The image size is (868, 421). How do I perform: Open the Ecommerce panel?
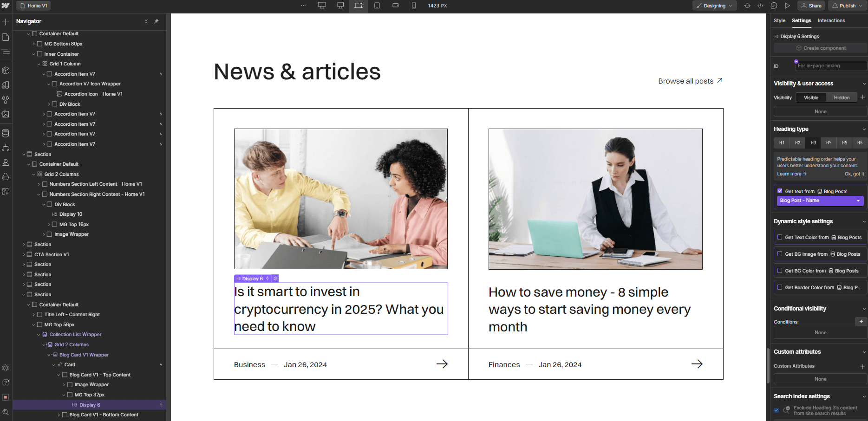[x=7, y=177]
